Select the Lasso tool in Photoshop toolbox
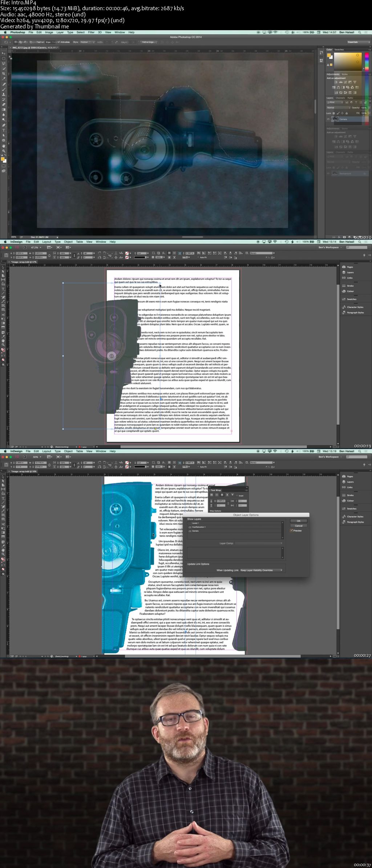Viewport: 372px width, 868px height. coord(4,63)
